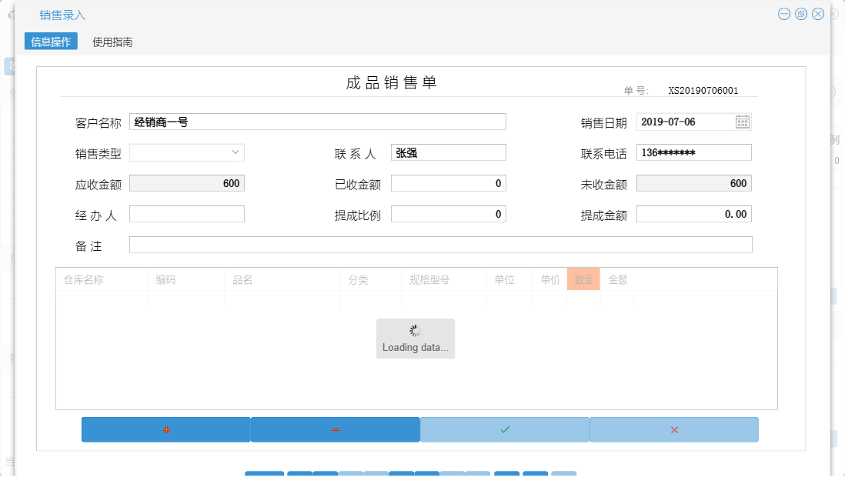Screen dimensions: 845x504
Task: Open the 销售日期 calendar date picker
Action: 743,121
